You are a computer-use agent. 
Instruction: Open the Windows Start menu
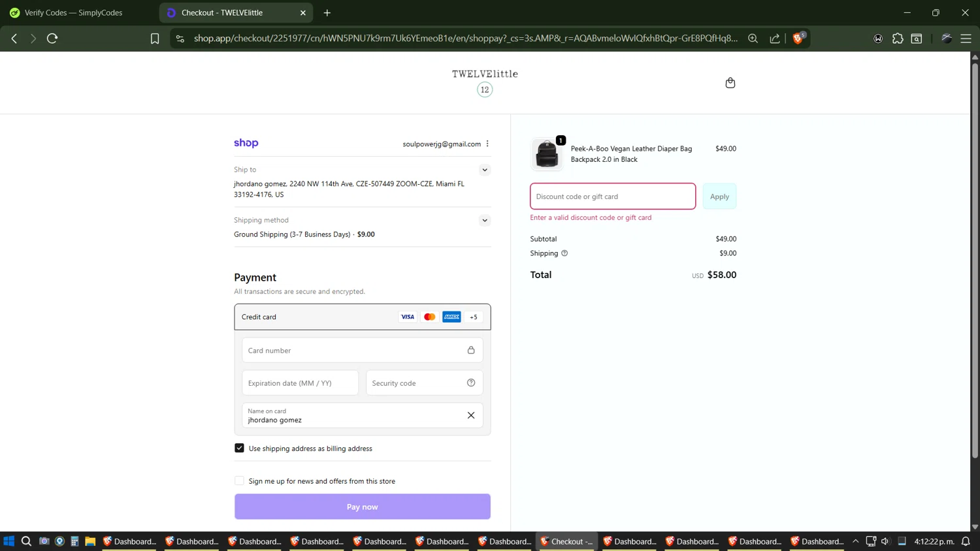point(9,541)
